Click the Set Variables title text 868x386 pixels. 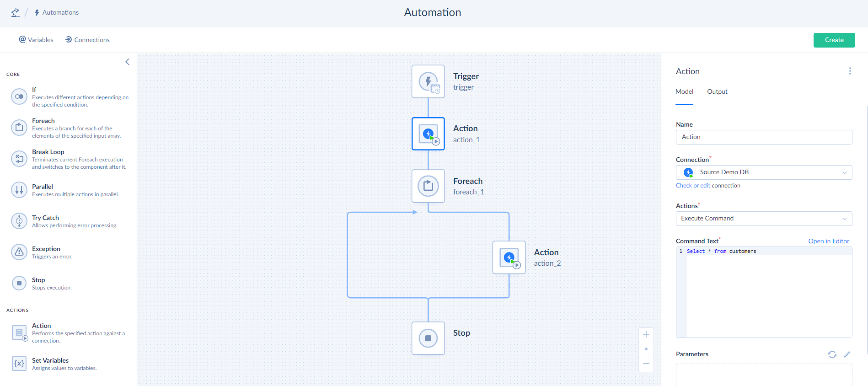coord(50,360)
